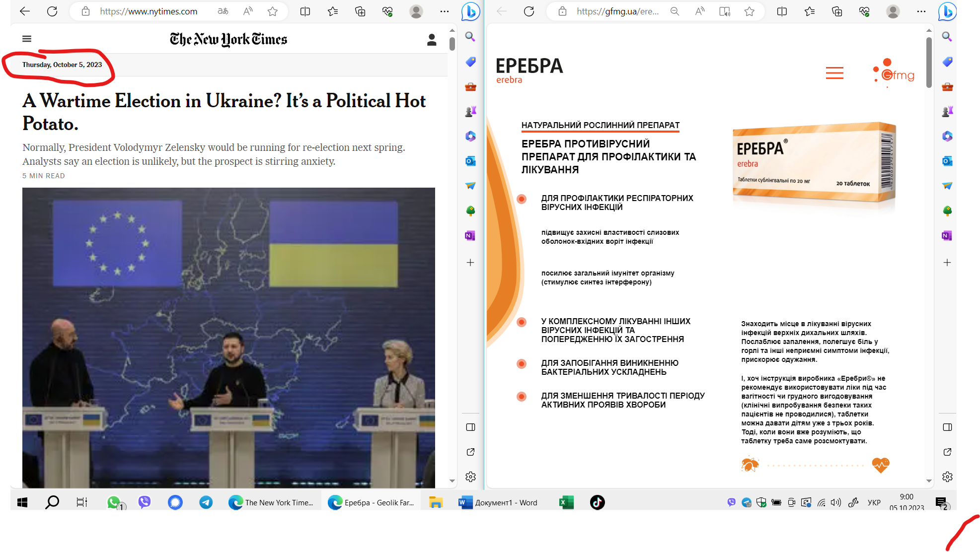This screenshot has width=980, height=552.
Task: Refresh the NYTimes page
Action: (52, 11)
